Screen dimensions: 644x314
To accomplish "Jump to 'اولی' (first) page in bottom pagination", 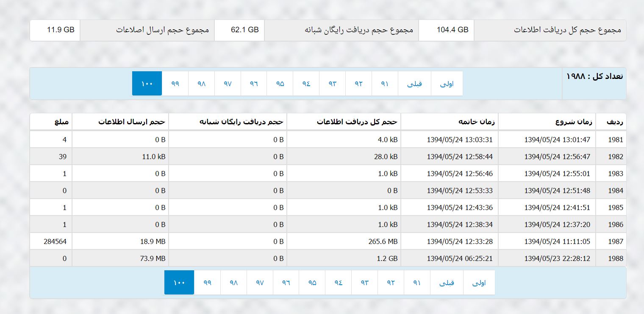I will [479, 283].
